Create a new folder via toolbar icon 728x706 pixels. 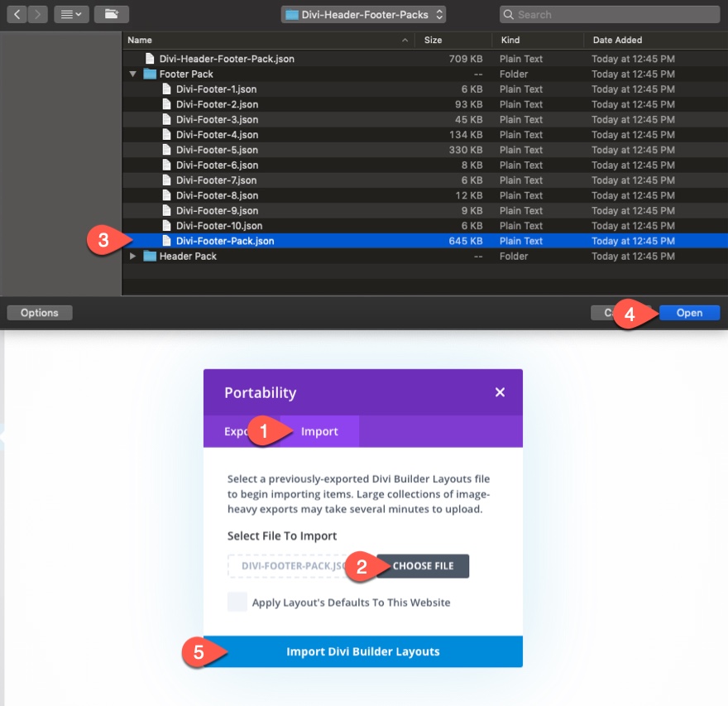(x=112, y=14)
